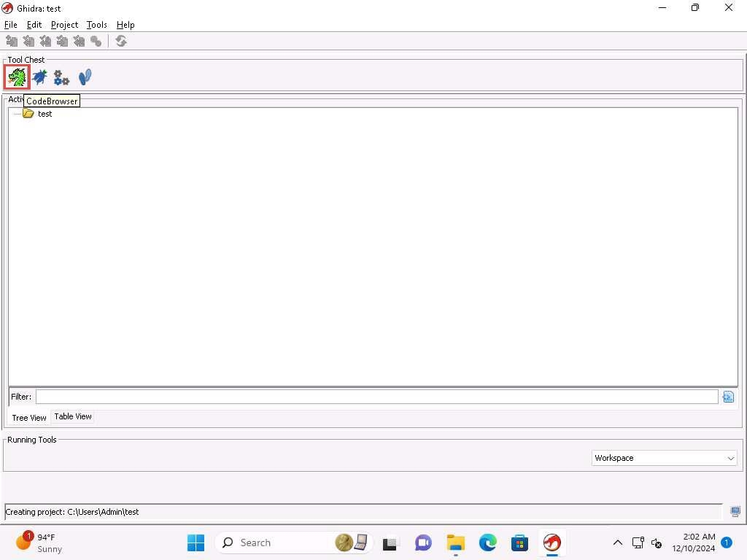The width and height of the screenshot is (747, 560).
Task: Click inside the Filter text field
Action: pos(376,397)
